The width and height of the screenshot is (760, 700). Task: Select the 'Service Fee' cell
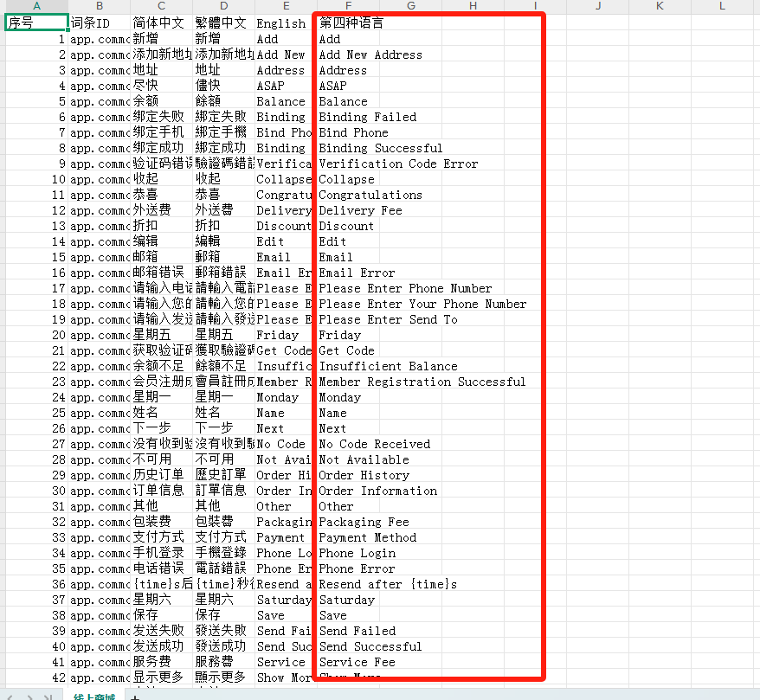(348, 662)
